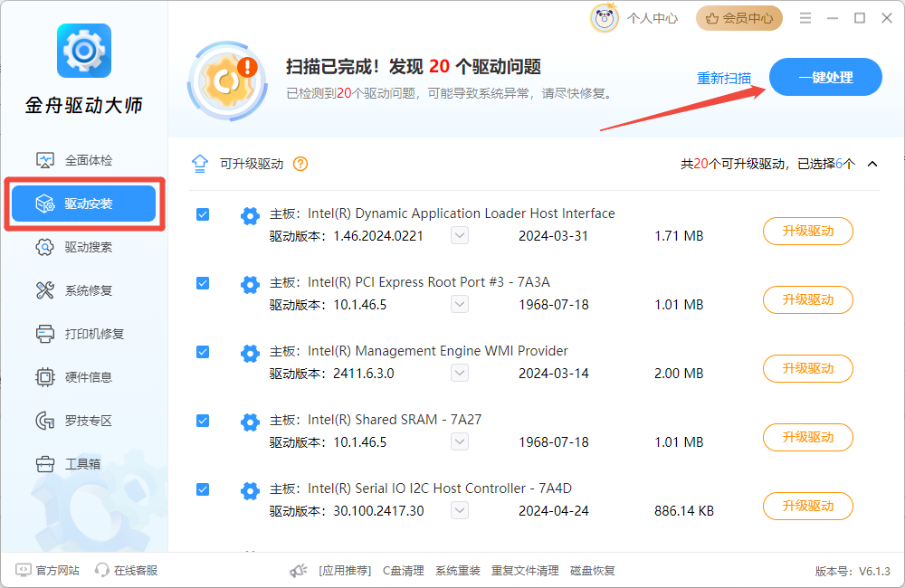This screenshot has width=905, height=588.
Task: Open 会员中心 member center
Action: coord(738,18)
